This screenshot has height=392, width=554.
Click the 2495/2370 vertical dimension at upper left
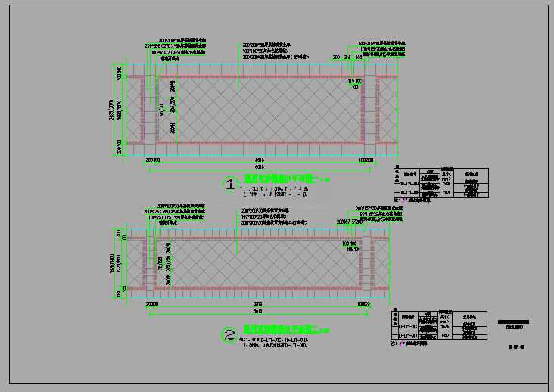coord(112,110)
